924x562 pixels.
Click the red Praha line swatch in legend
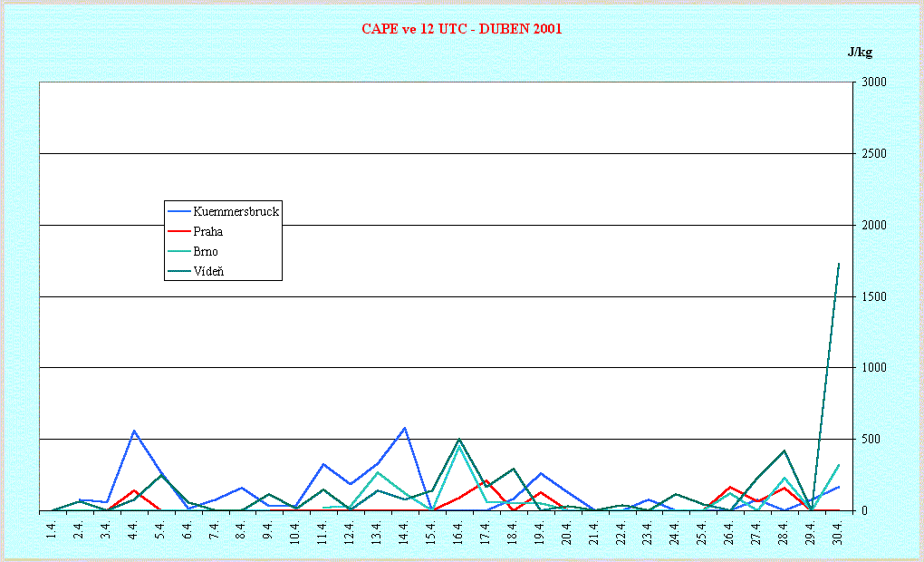[x=178, y=231]
